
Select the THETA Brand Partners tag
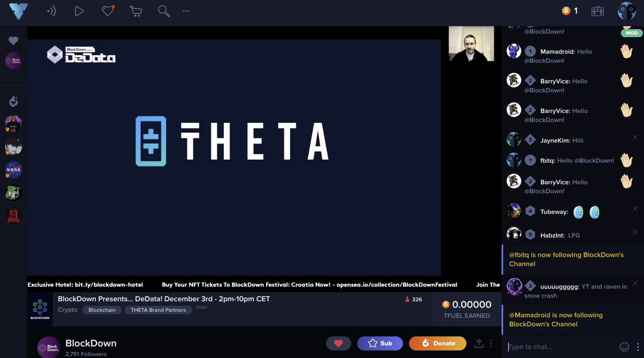[x=158, y=310]
